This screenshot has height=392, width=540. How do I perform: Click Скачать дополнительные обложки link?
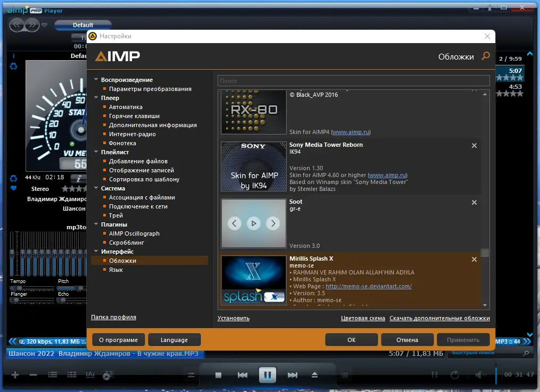439,318
